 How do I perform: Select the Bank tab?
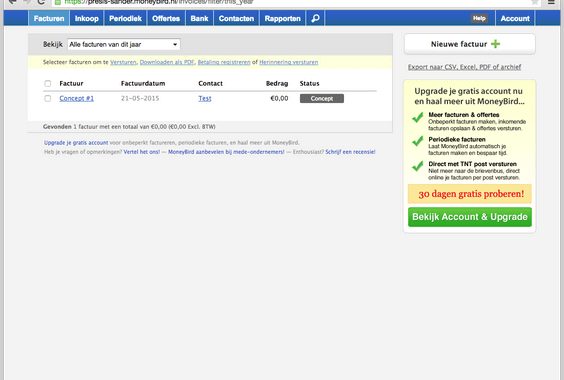pyautogui.click(x=200, y=18)
